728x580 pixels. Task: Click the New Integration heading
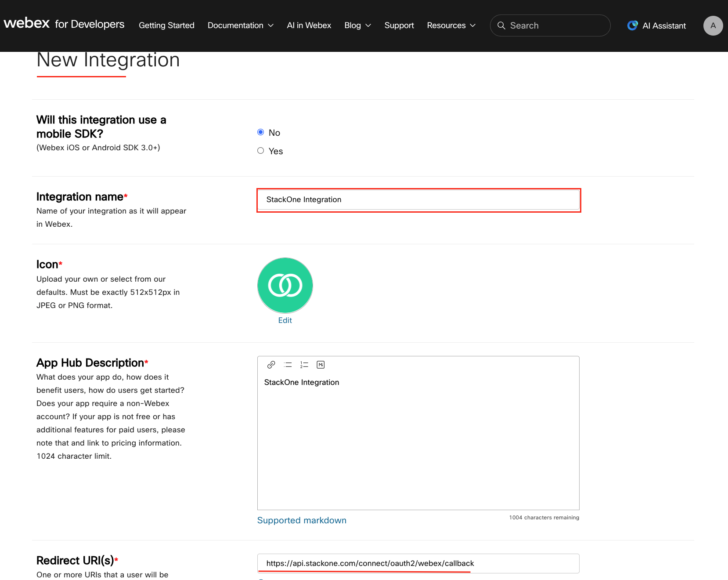108,60
